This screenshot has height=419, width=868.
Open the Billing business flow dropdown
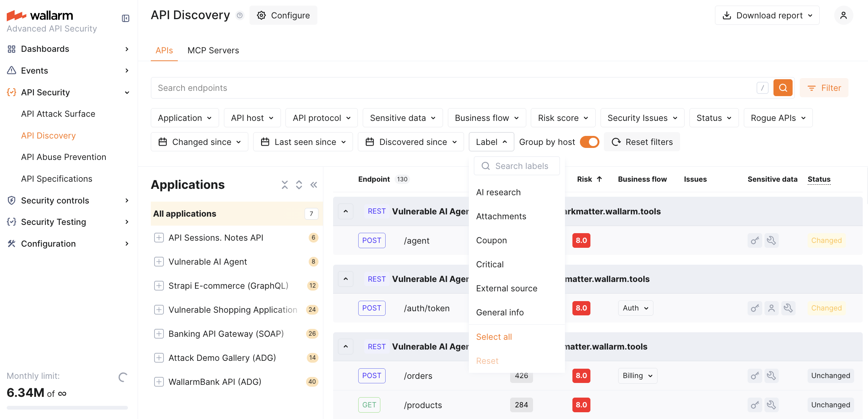point(637,376)
